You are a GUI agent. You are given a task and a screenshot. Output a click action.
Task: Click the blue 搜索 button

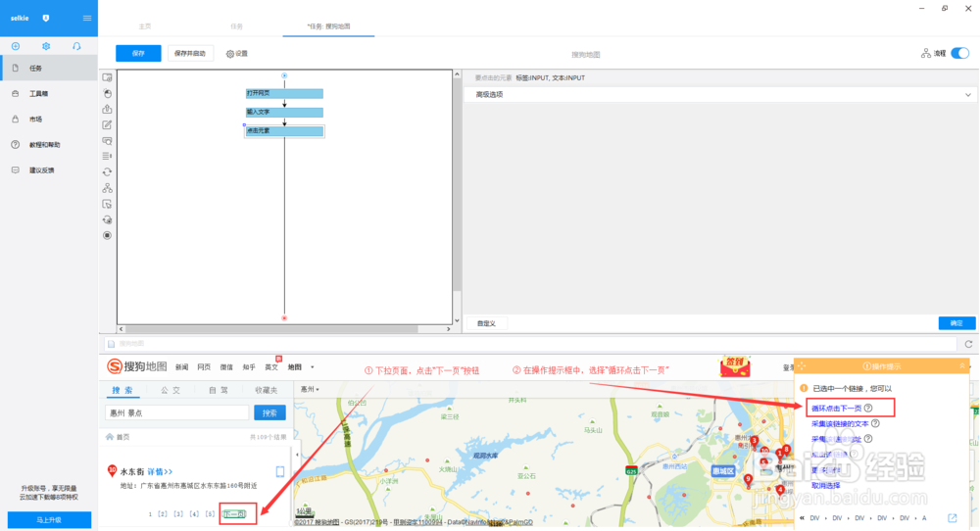click(270, 412)
